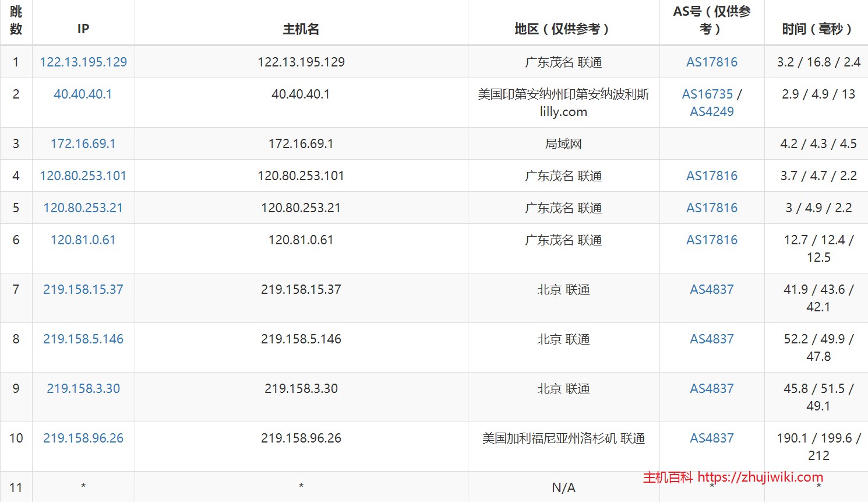The image size is (868, 502).
Task: Click AS4249 link in hop 2 row
Action: (712, 111)
